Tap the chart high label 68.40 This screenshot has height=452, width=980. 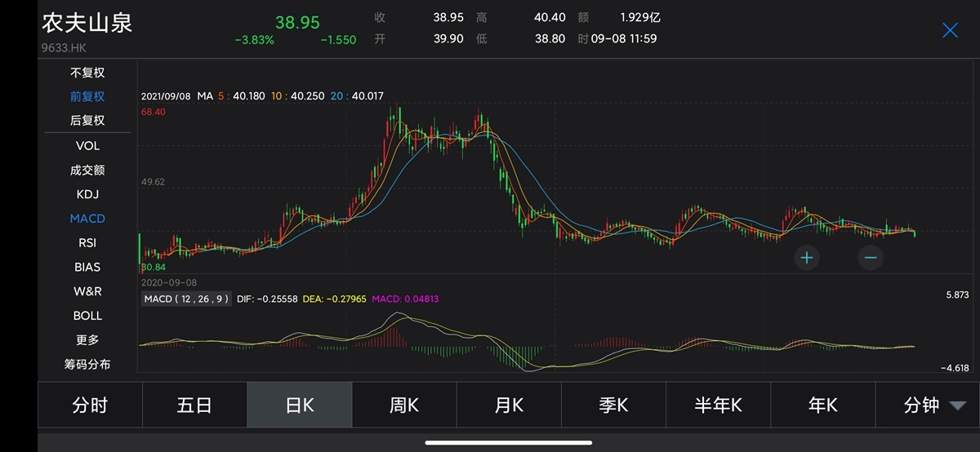(x=153, y=112)
